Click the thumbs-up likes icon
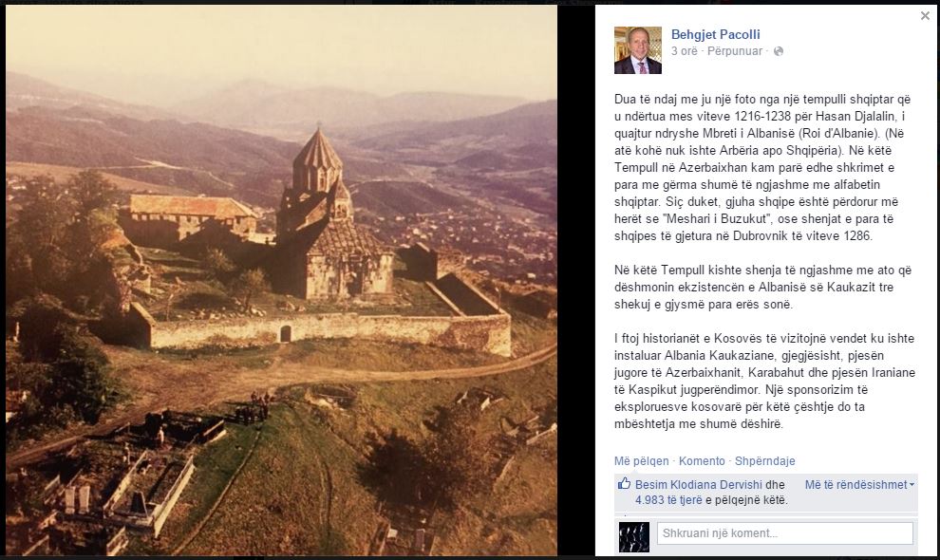The height and width of the screenshot is (560, 940). [624, 483]
